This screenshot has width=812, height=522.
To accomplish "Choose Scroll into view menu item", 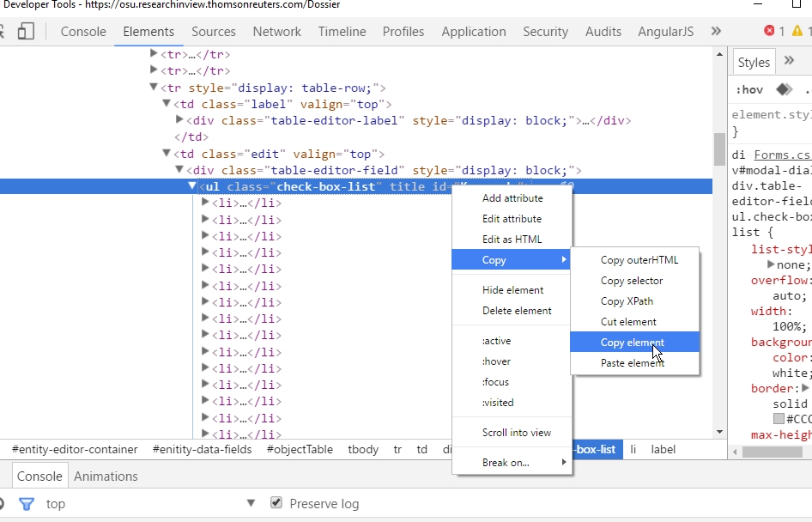I will coord(512,433).
